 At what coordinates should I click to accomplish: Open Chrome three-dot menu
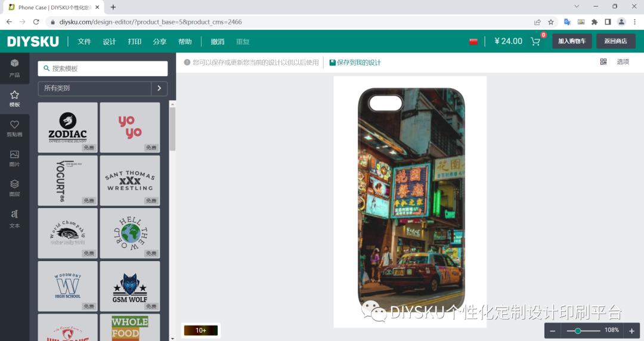pos(634,22)
